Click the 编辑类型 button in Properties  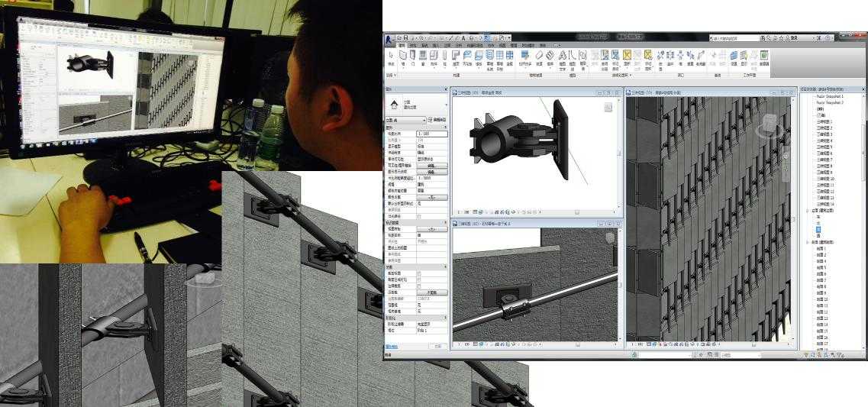[x=437, y=120]
